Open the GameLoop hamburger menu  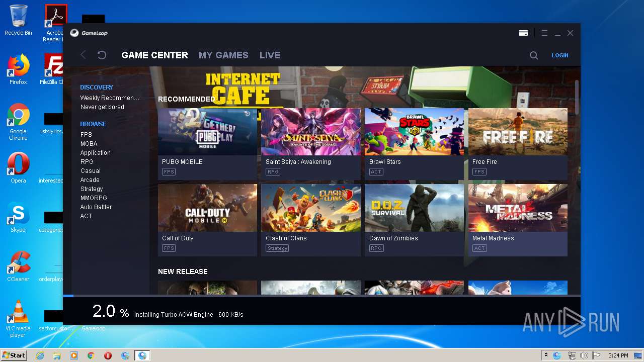coord(544,33)
